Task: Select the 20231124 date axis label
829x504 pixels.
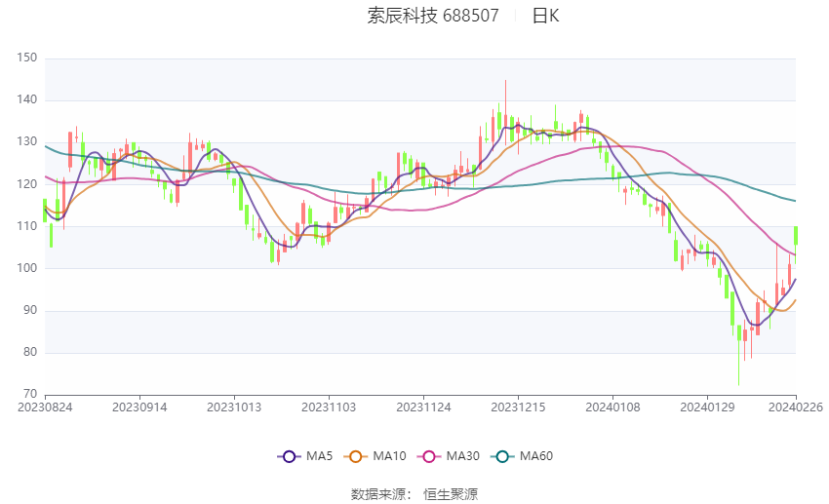Action: 423,407
